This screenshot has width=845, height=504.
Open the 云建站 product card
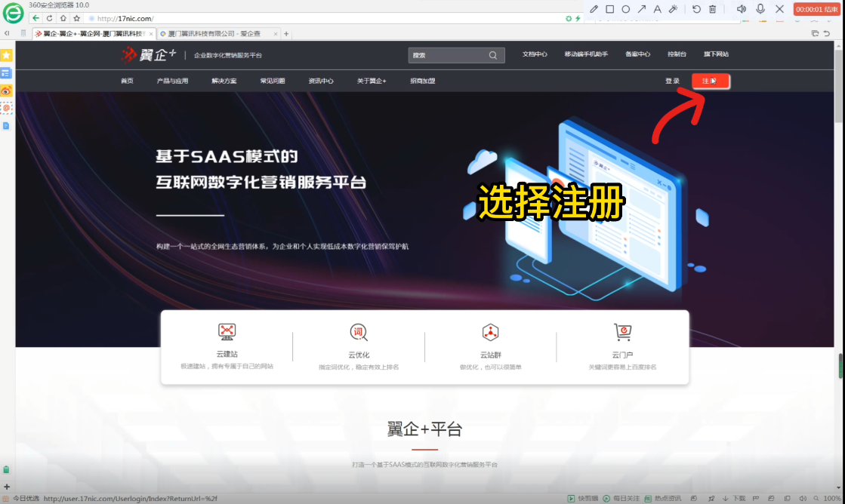(227, 346)
